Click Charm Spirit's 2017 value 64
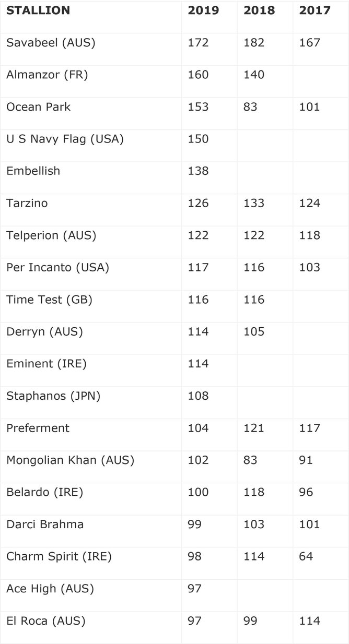The height and width of the screenshot is (644, 349). [x=306, y=556]
